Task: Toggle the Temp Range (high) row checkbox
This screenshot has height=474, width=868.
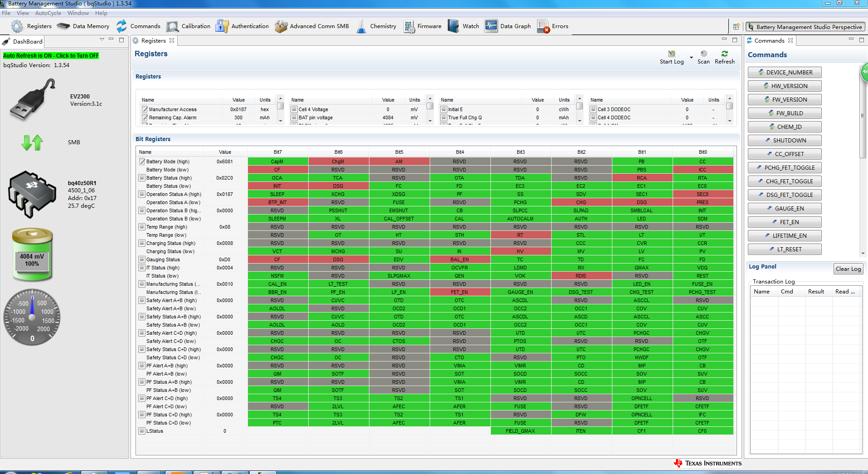Action: [x=142, y=227]
